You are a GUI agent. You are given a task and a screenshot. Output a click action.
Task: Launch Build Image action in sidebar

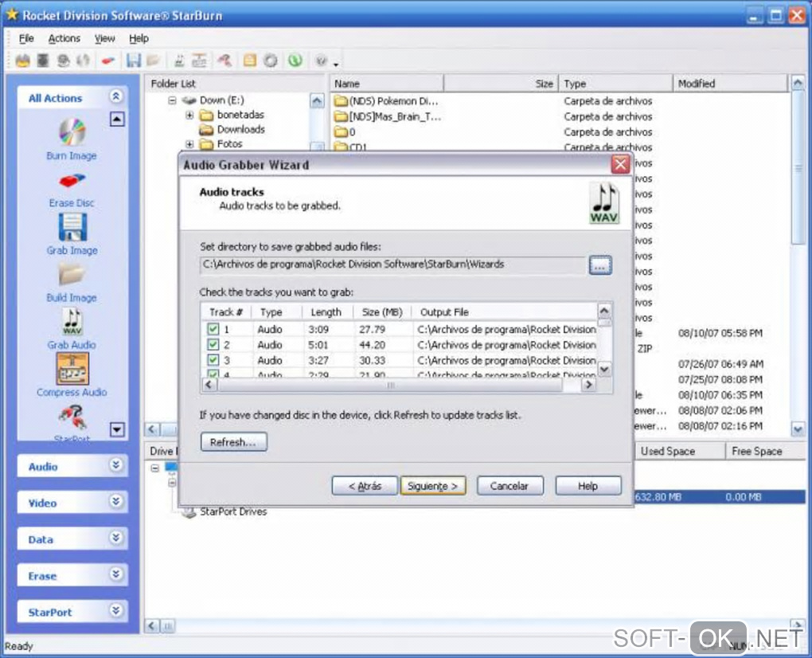(72, 282)
